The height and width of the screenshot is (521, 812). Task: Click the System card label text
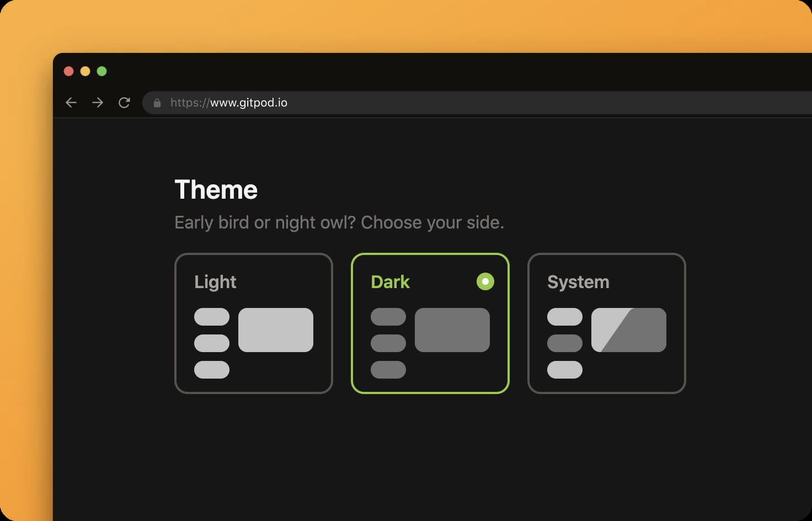click(578, 282)
